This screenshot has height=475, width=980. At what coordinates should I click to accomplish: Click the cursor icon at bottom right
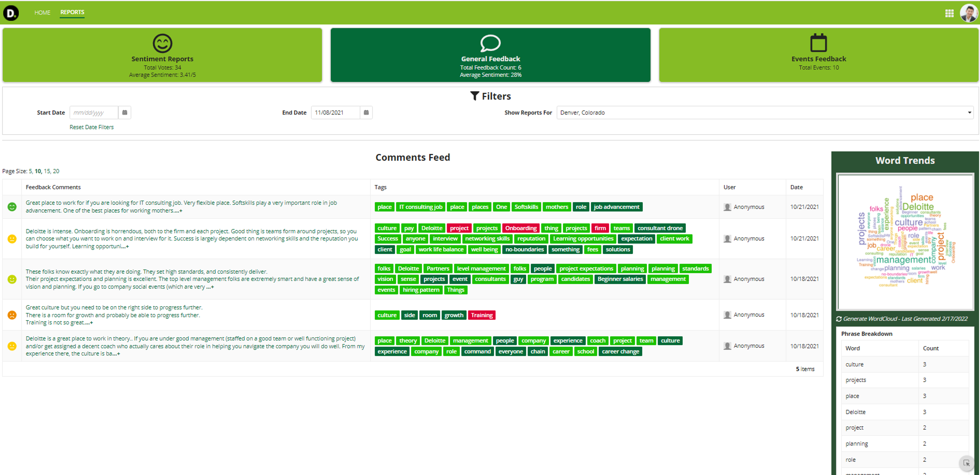966,463
